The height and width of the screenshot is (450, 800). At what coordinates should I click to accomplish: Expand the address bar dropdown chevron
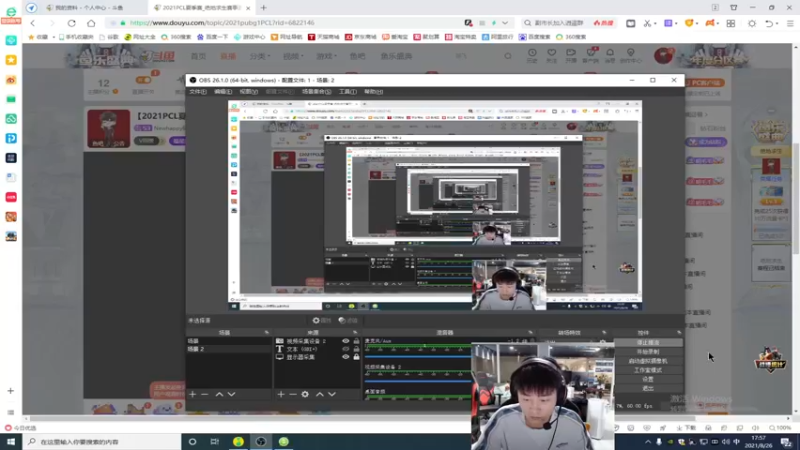[x=505, y=23]
